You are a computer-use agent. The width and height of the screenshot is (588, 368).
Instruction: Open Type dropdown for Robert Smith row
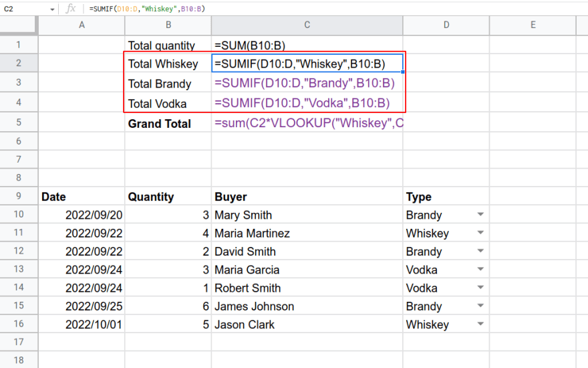[x=480, y=288]
